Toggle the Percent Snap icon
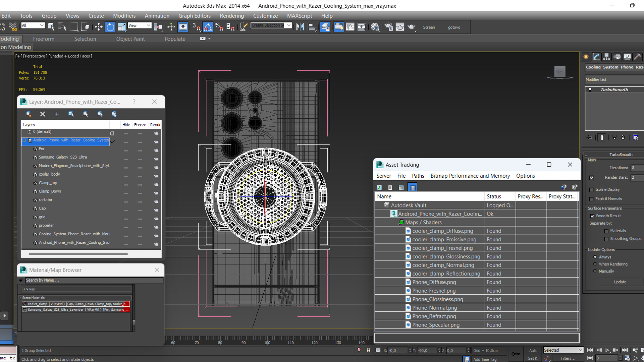The width and height of the screenshot is (644, 362). click(219, 27)
